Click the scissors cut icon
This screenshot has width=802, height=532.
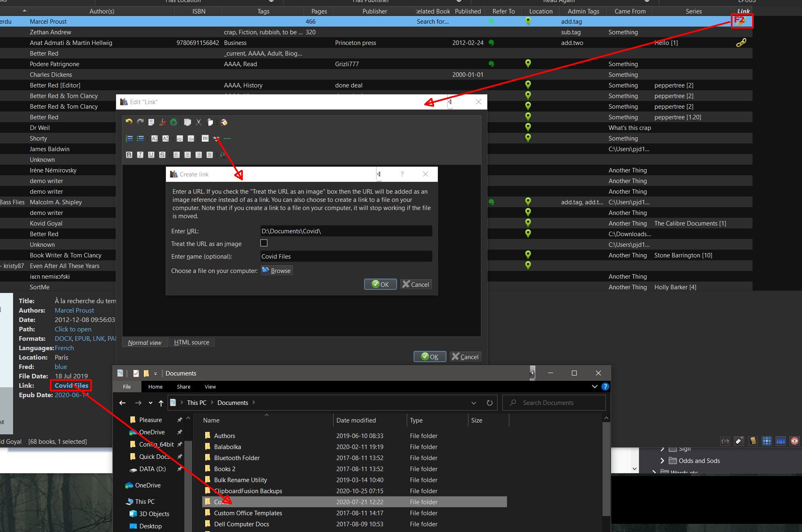[199, 122]
